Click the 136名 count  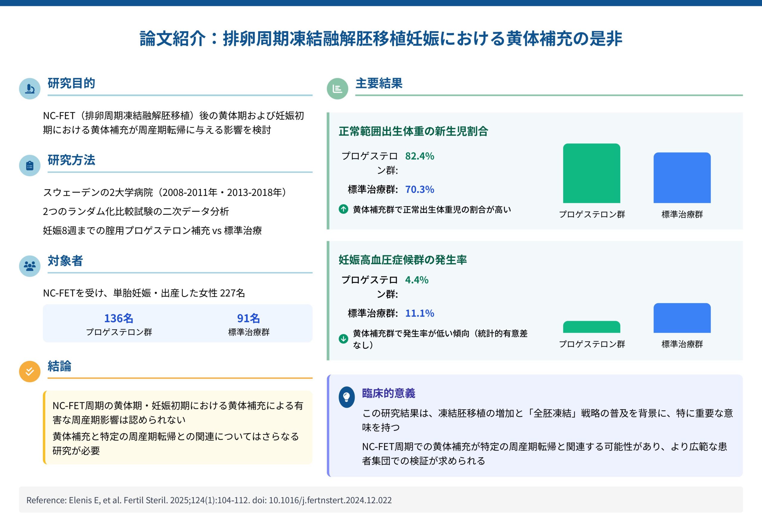(119, 318)
